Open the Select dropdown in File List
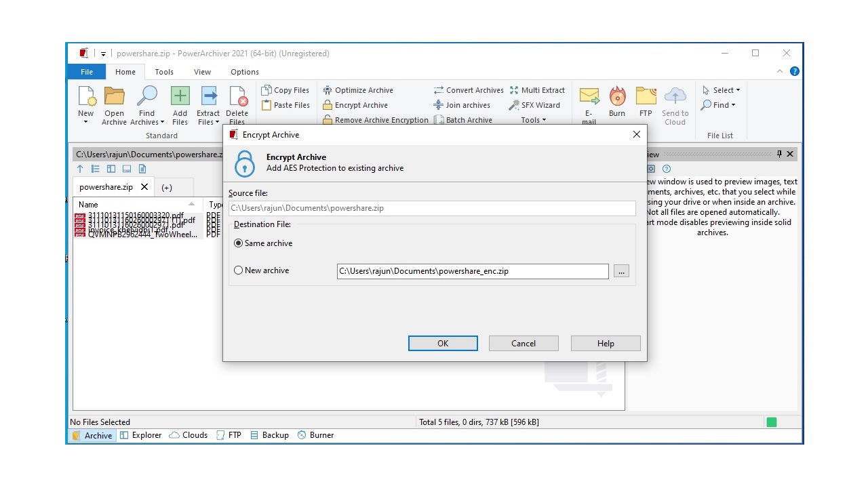 tap(721, 90)
